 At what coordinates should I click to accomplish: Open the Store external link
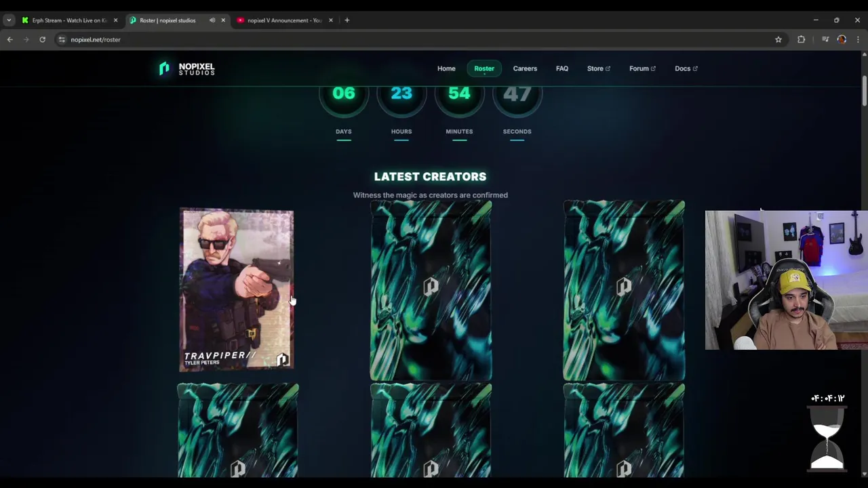pos(599,68)
